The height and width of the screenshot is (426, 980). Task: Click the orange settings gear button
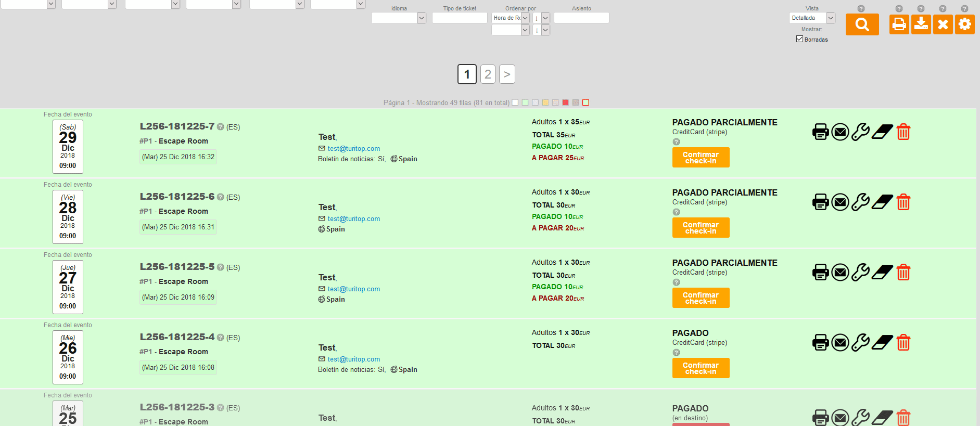[964, 24]
